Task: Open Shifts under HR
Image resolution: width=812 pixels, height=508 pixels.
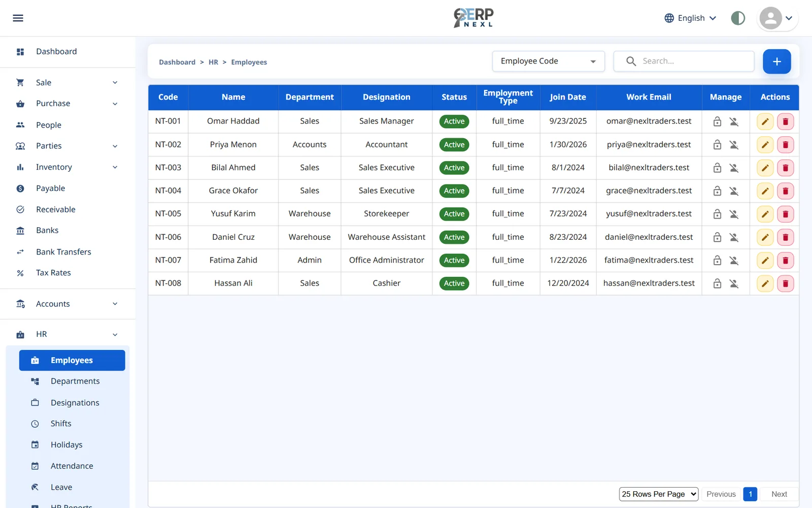Action: [72, 424]
